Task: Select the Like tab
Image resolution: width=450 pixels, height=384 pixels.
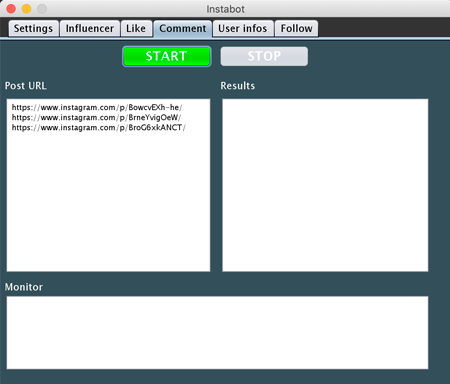Action: [136, 29]
